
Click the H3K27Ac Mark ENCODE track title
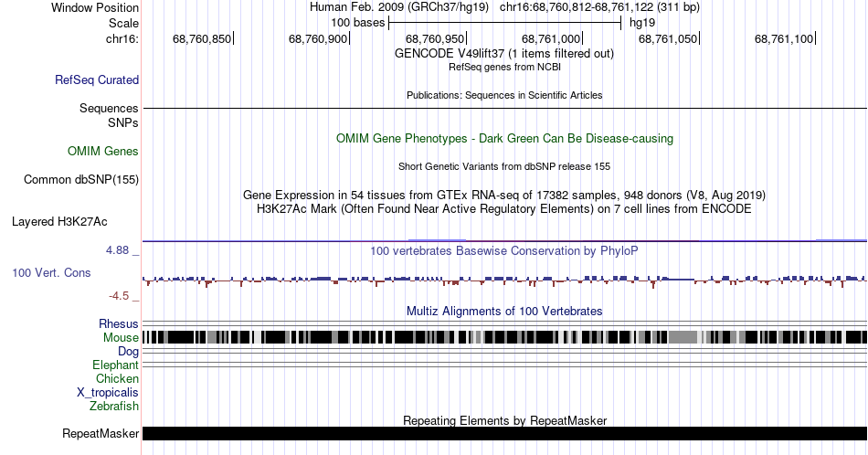tap(504, 208)
